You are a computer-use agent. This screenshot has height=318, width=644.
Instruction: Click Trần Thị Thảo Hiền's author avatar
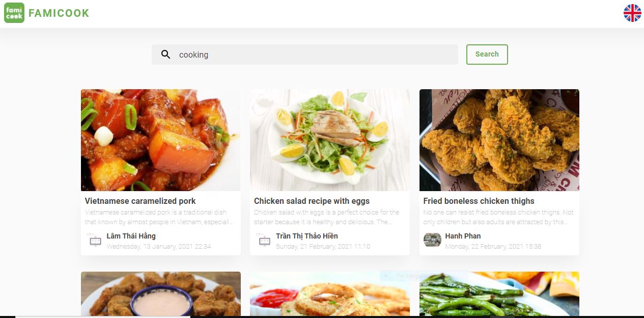(264, 240)
